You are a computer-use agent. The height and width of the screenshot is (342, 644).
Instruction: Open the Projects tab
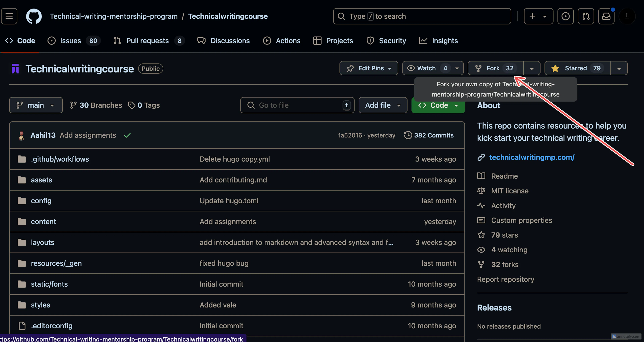(x=333, y=41)
